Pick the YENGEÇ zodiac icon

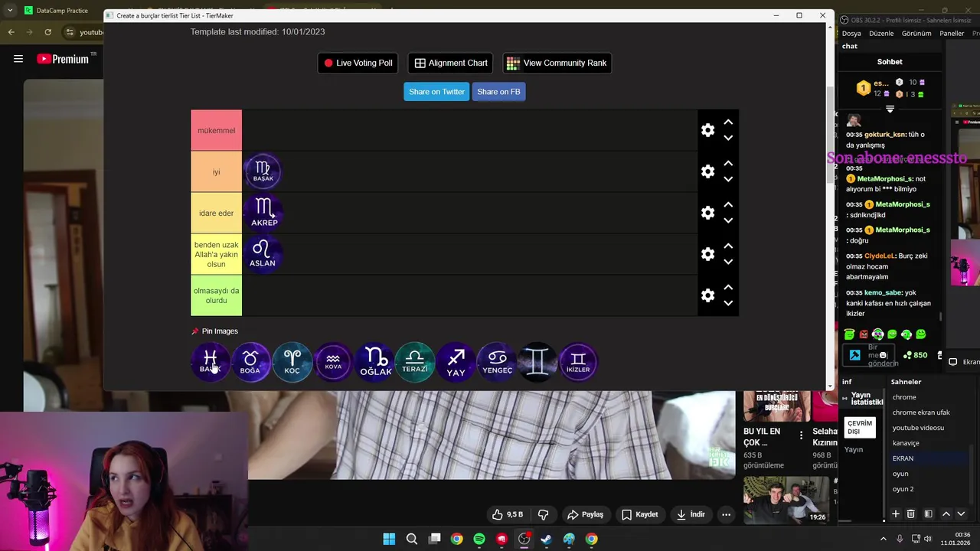click(x=497, y=361)
